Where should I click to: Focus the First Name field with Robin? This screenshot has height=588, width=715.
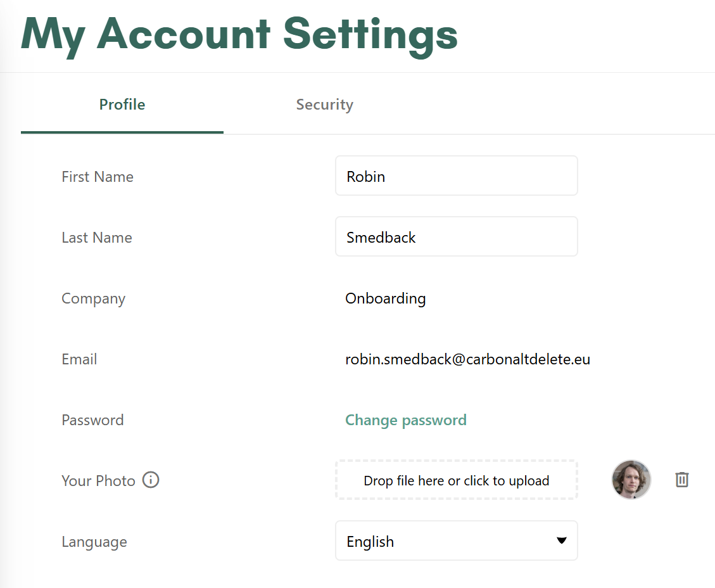[x=457, y=176]
